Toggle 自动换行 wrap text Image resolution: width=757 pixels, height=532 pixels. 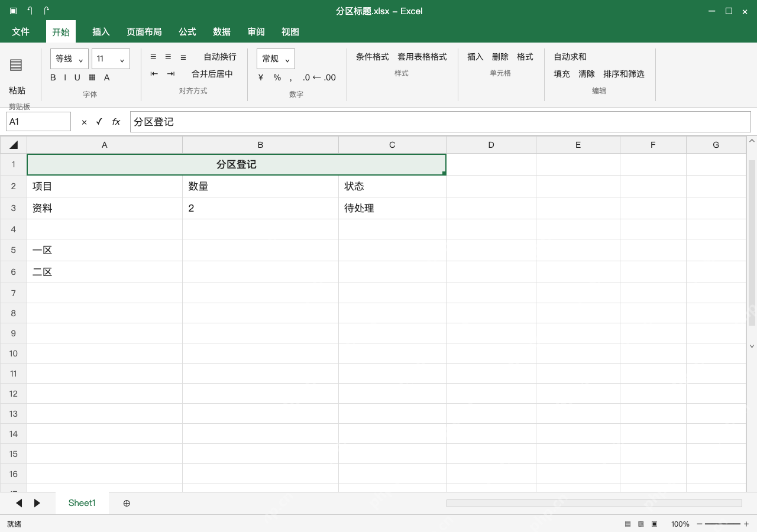pos(220,57)
